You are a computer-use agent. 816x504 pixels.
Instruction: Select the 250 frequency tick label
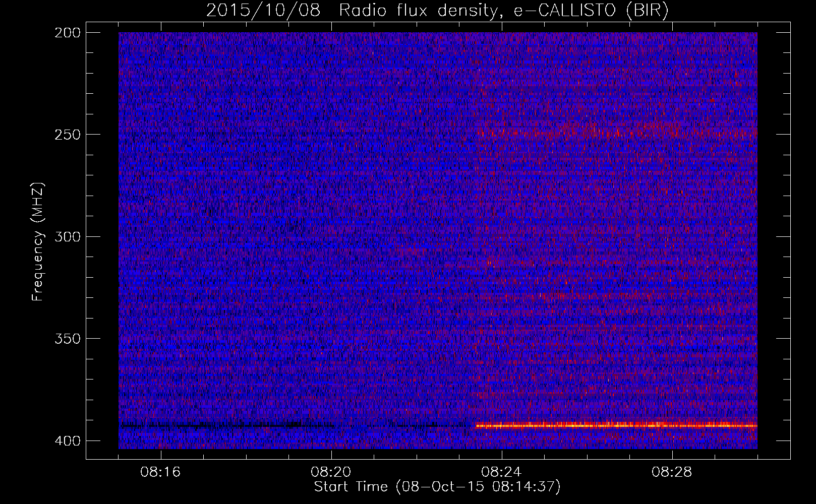(67, 135)
